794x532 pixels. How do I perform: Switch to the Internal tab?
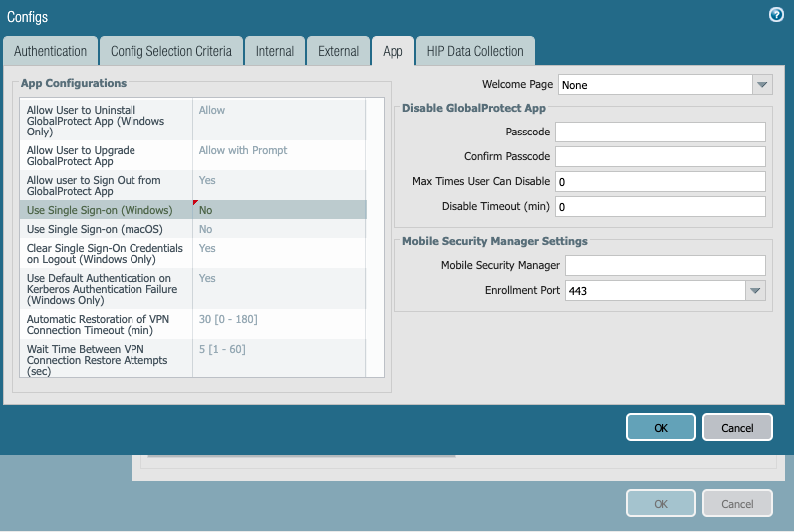point(274,51)
